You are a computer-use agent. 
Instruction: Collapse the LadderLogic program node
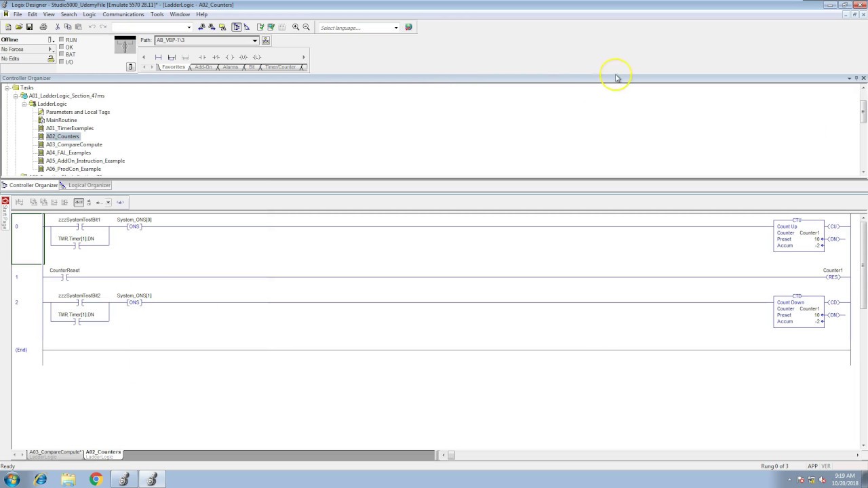point(24,104)
